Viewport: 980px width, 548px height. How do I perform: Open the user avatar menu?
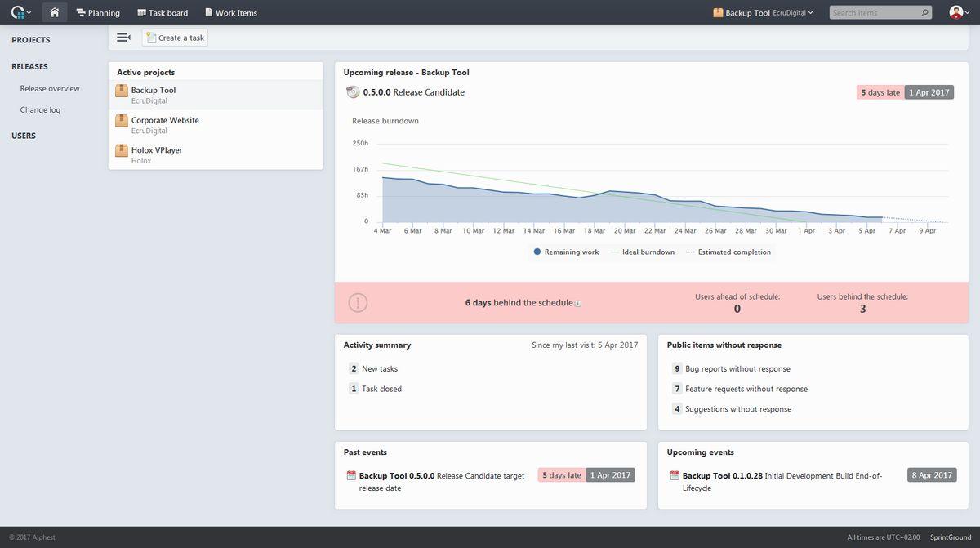pyautogui.click(x=959, y=12)
